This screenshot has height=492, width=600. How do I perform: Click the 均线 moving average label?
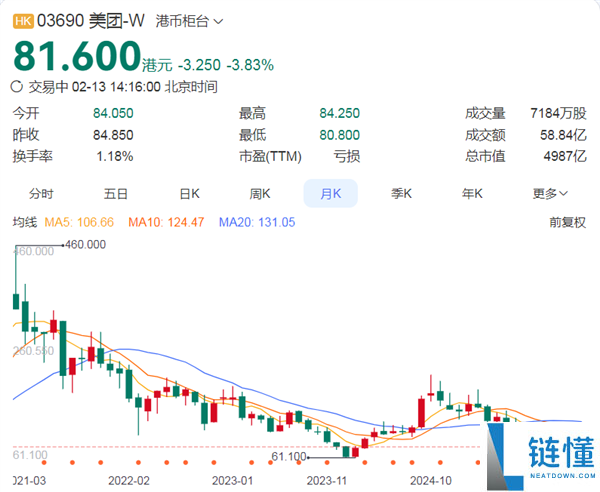25,222
